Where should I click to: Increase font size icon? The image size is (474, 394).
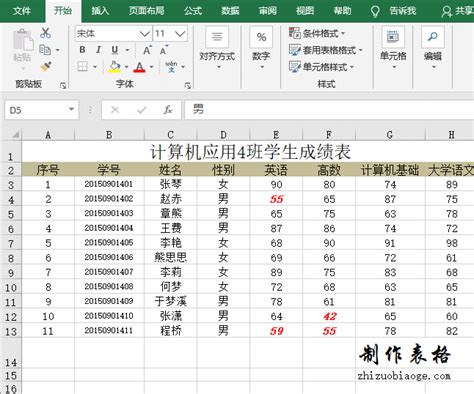pos(147,50)
